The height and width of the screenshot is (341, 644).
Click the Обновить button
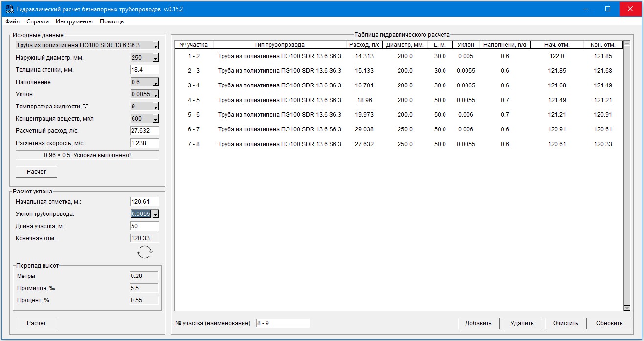(x=609, y=323)
